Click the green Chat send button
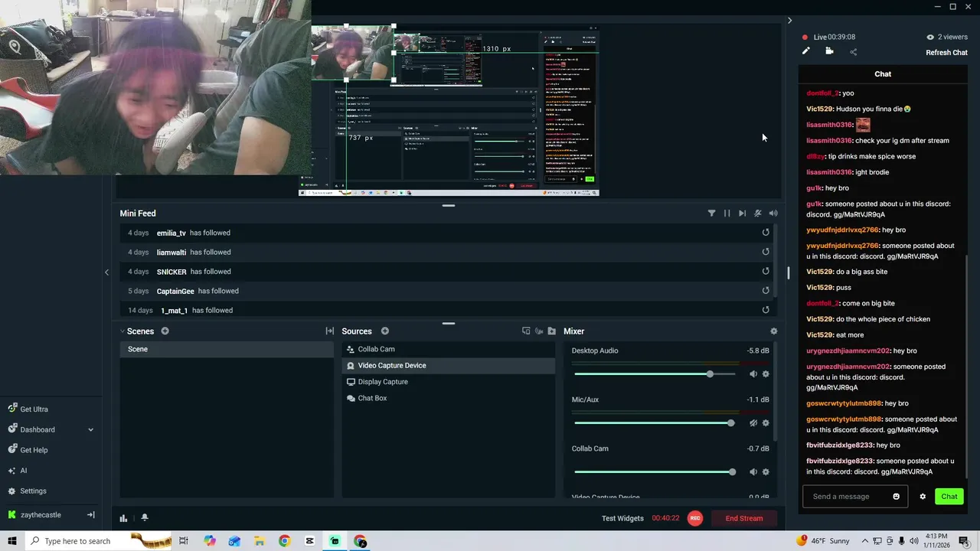Viewport: 980px width, 551px height. [949, 497]
